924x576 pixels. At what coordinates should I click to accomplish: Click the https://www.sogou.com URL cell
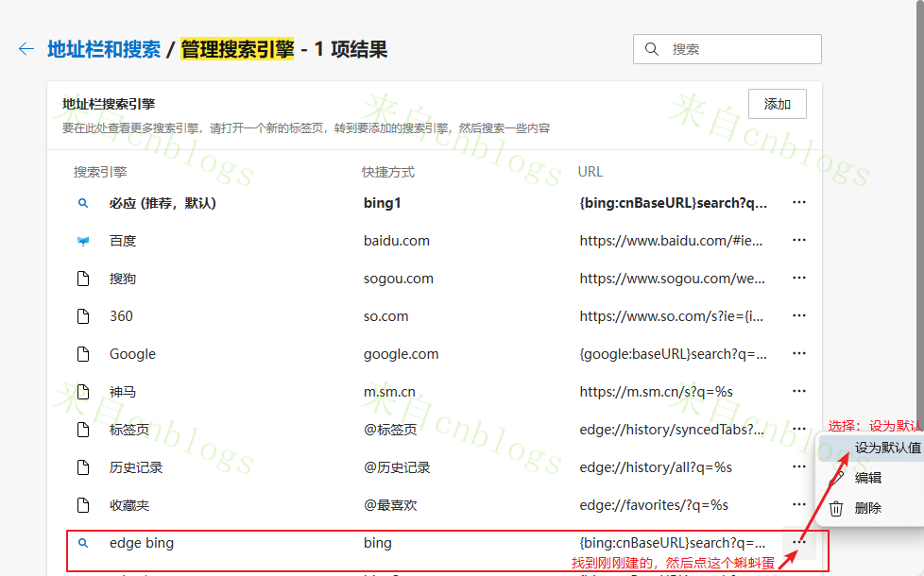coord(672,279)
